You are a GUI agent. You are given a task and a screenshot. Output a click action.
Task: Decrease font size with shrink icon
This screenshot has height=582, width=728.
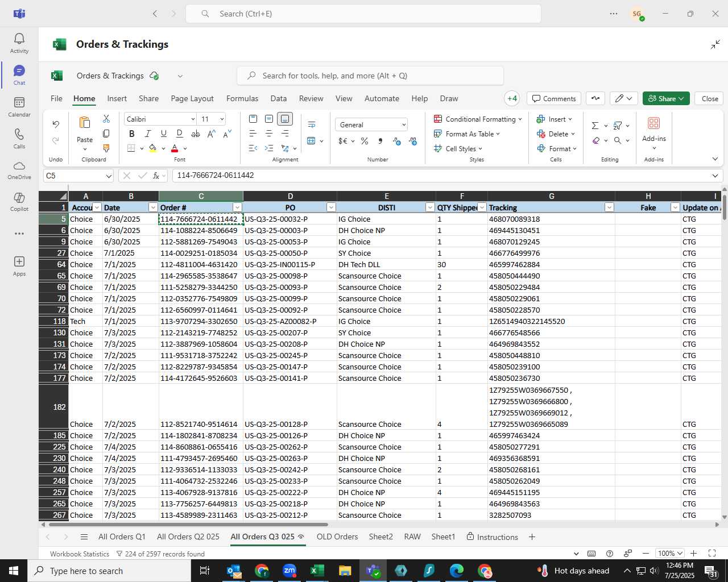(227, 134)
